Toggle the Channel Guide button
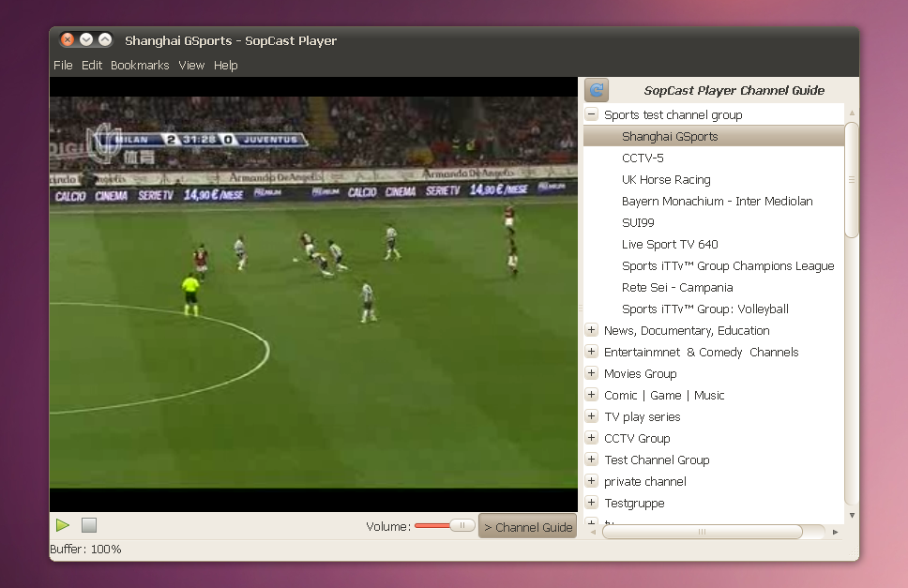 (527, 527)
